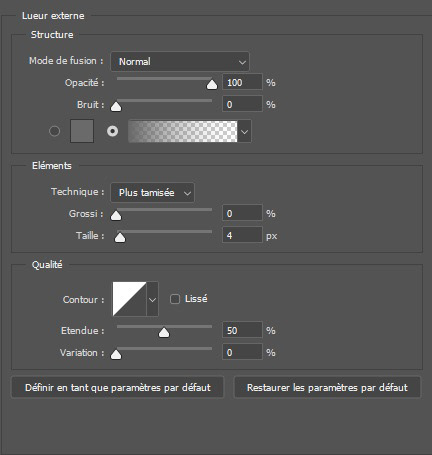Enable the Lissé checkbox
The height and width of the screenshot is (455, 432).
click(175, 299)
